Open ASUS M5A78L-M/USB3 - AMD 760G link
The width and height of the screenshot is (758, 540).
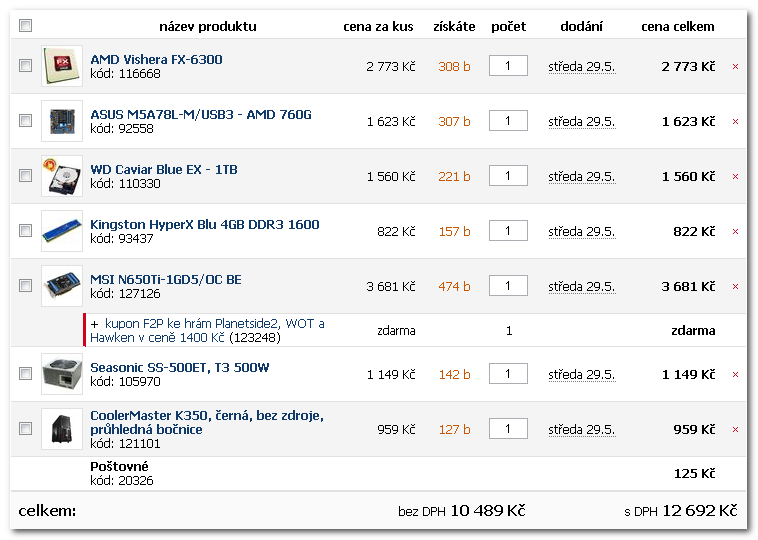pos(201,115)
